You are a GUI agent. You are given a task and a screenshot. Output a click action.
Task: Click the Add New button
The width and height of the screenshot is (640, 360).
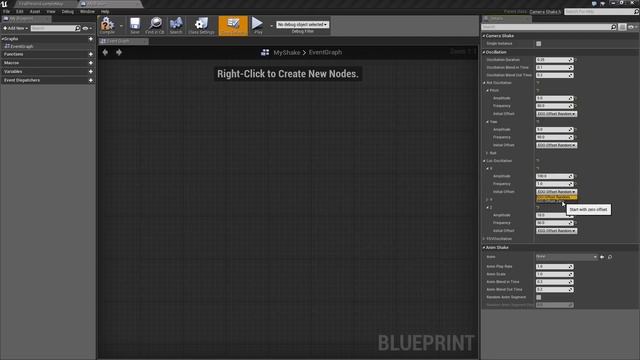(16, 28)
